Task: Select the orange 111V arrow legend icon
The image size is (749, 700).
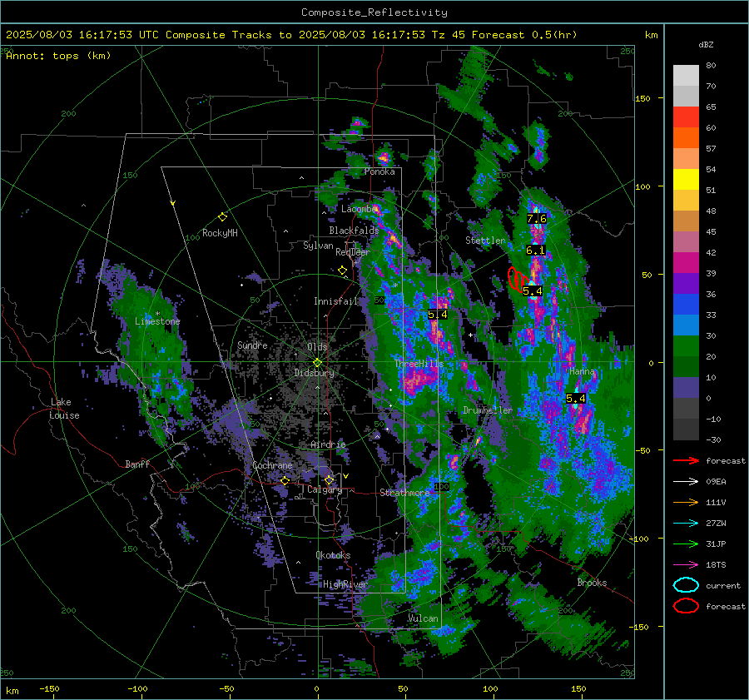Action: [686, 502]
